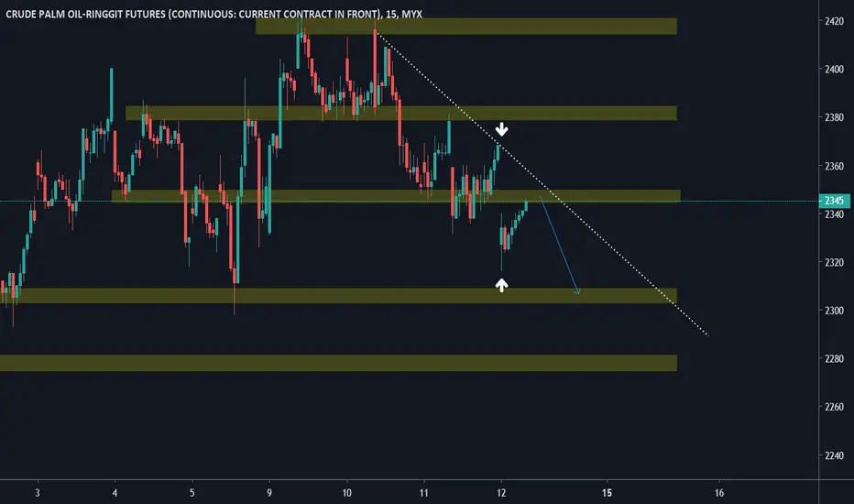Click date label 4 on time axis
Viewport: 854px width, 504px height.
click(115, 493)
